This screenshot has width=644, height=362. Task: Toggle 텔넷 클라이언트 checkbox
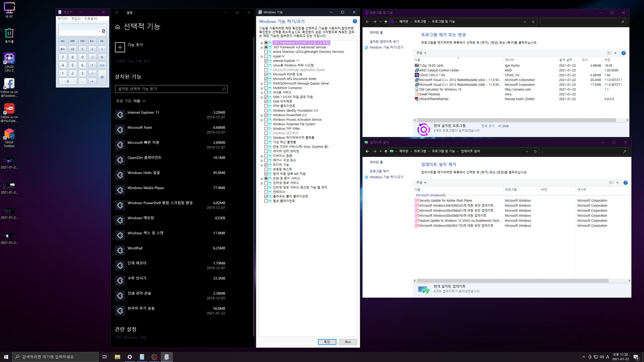pyautogui.click(x=266, y=201)
